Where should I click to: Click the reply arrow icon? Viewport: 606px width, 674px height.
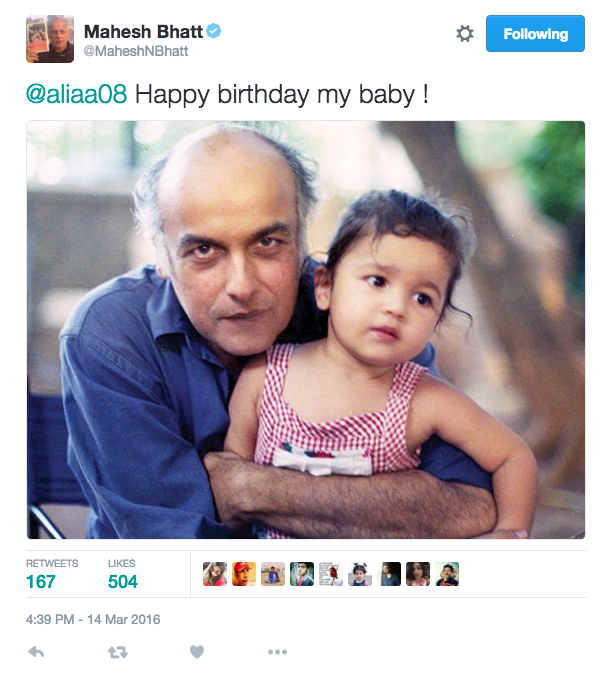[x=36, y=652]
